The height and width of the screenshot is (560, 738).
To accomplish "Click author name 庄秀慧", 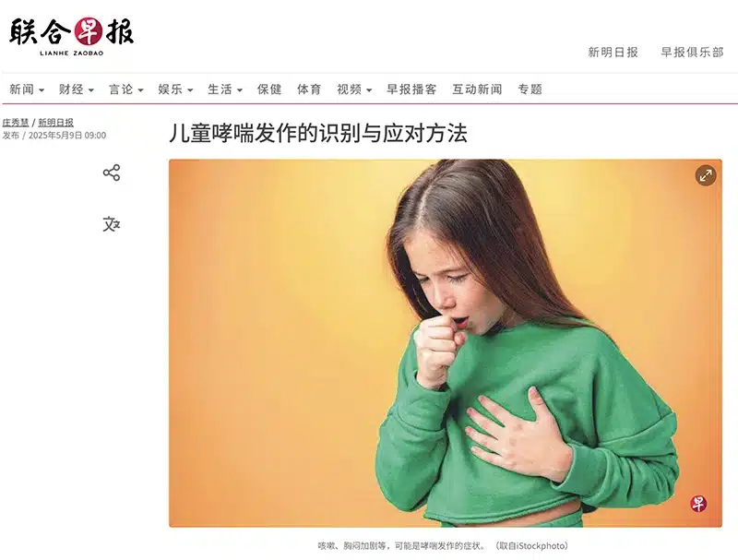I will (x=16, y=123).
